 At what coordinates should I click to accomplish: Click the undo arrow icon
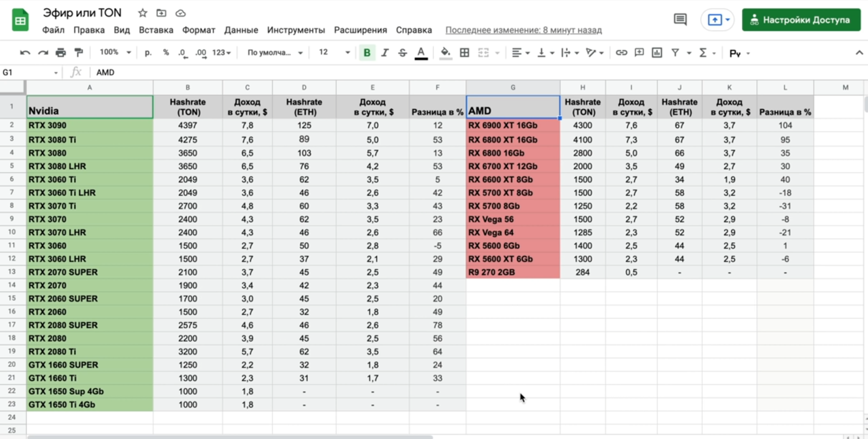click(25, 52)
